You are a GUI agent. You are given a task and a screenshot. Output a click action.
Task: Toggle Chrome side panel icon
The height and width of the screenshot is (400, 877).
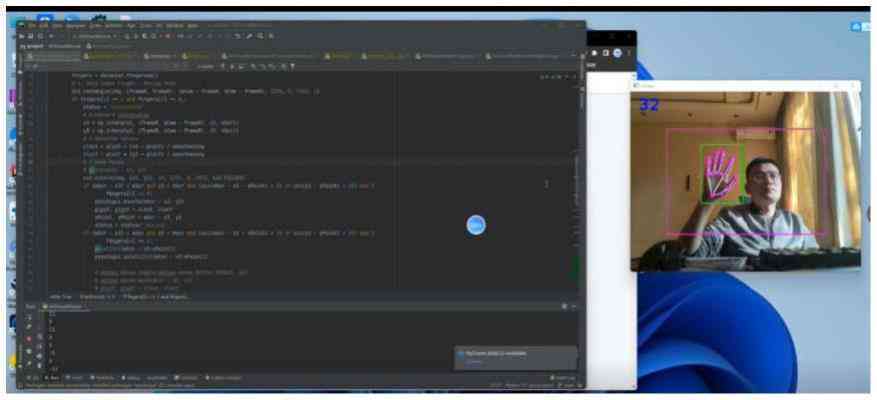coord(606,53)
